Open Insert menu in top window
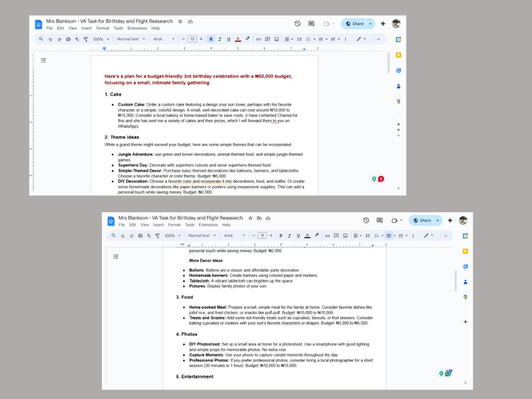Viewport: 532px width, 399px height. pyautogui.click(x=87, y=28)
